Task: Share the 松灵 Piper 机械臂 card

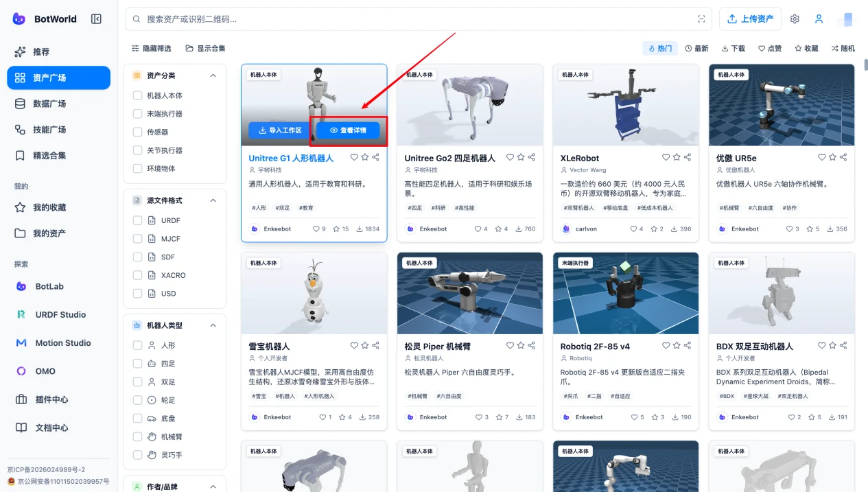Action: (531, 346)
